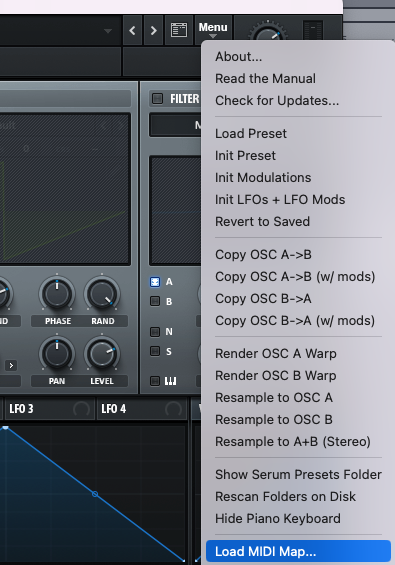Choose Resample to OSC B

(298, 420)
